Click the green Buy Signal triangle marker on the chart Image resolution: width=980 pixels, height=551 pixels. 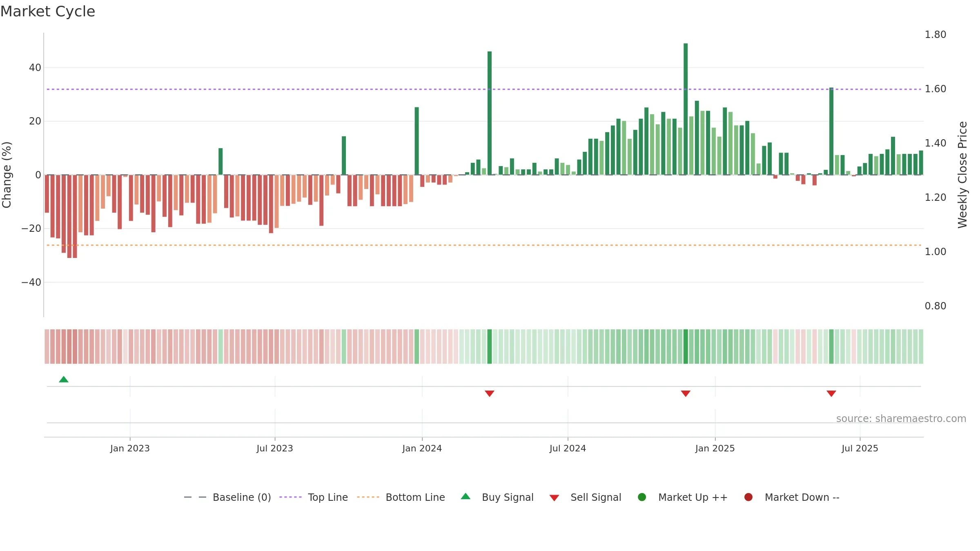pos(64,379)
